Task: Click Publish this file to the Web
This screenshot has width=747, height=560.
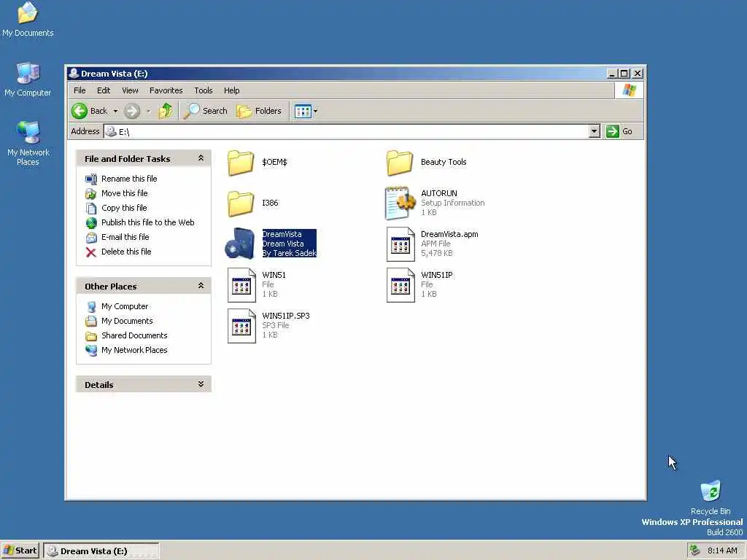Action: point(147,222)
